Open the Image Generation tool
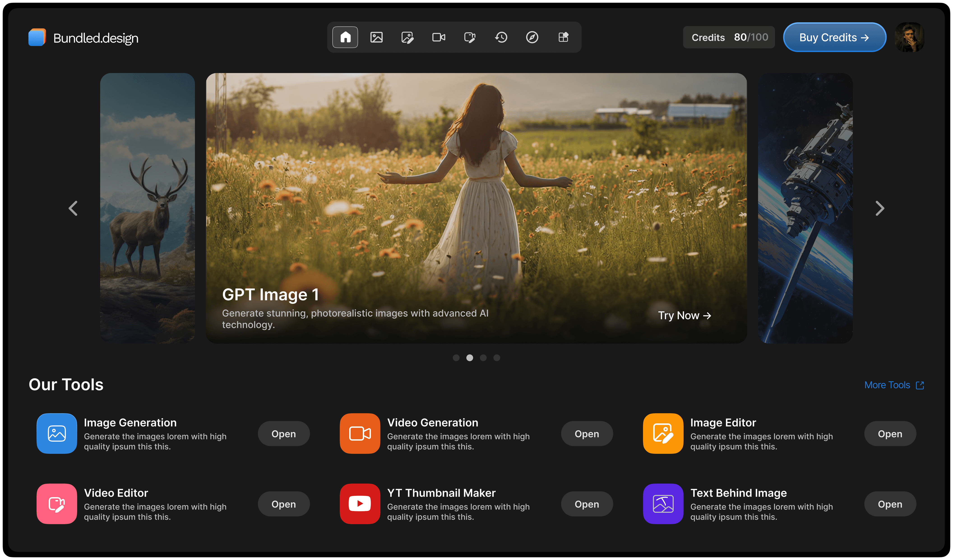953x560 pixels. click(x=284, y=434)
